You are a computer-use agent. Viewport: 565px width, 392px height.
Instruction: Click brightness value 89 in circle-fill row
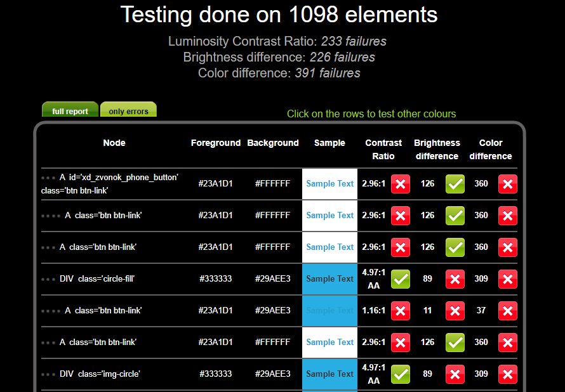click(427, 278)
